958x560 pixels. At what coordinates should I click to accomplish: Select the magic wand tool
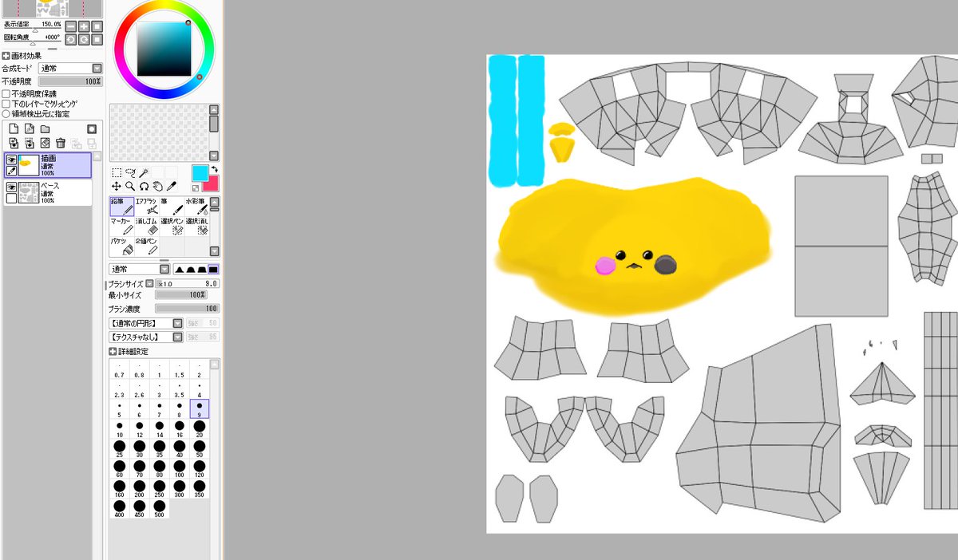tap(144, 172)
